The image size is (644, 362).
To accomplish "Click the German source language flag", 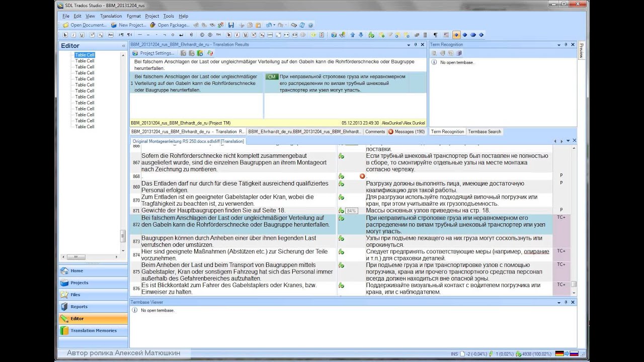I will 559,354.
